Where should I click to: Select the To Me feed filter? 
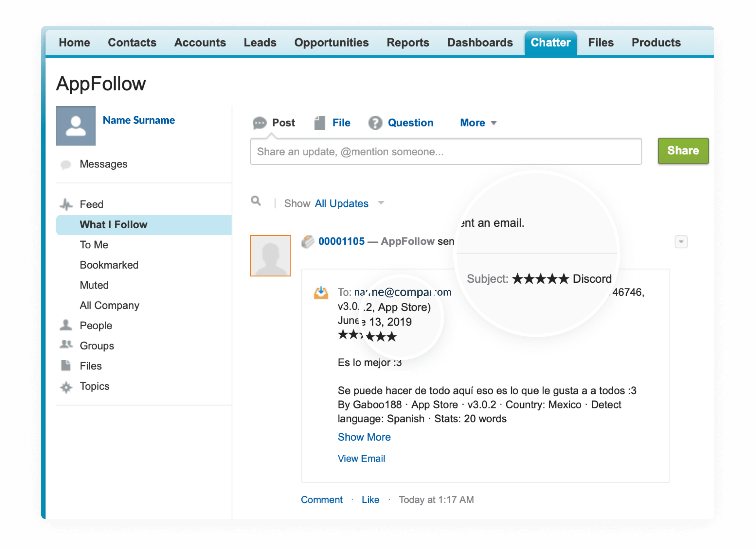tap(94, 245)
